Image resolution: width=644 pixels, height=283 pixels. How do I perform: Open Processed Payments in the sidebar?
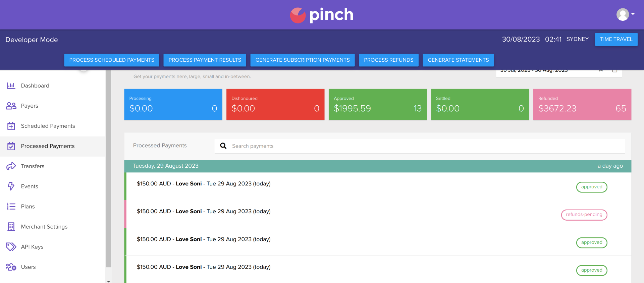tap(48, 146)
